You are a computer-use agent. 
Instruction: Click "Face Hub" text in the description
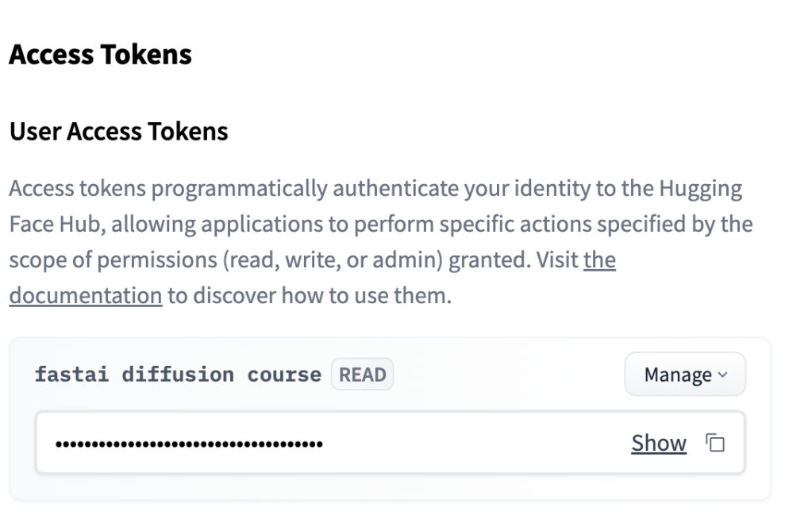click(55, 225)
